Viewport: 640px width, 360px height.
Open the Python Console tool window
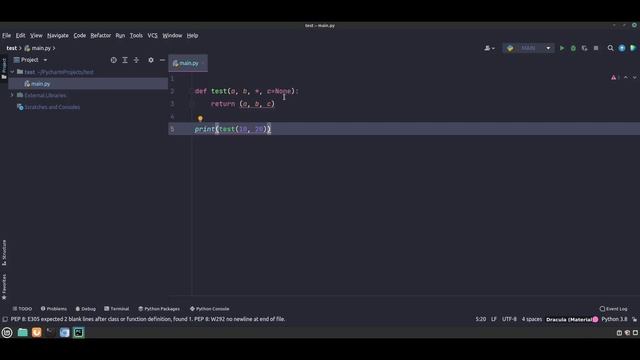(210, 309)
